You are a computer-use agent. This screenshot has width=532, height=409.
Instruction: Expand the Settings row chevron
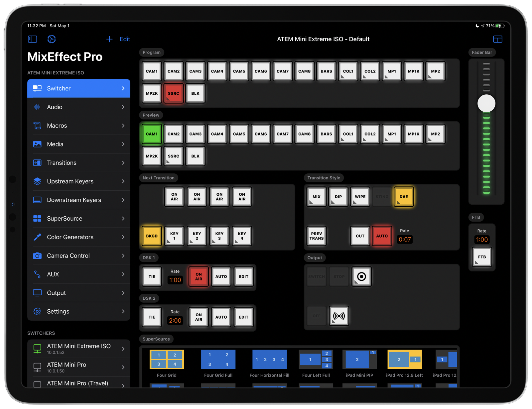coord(123,312)
